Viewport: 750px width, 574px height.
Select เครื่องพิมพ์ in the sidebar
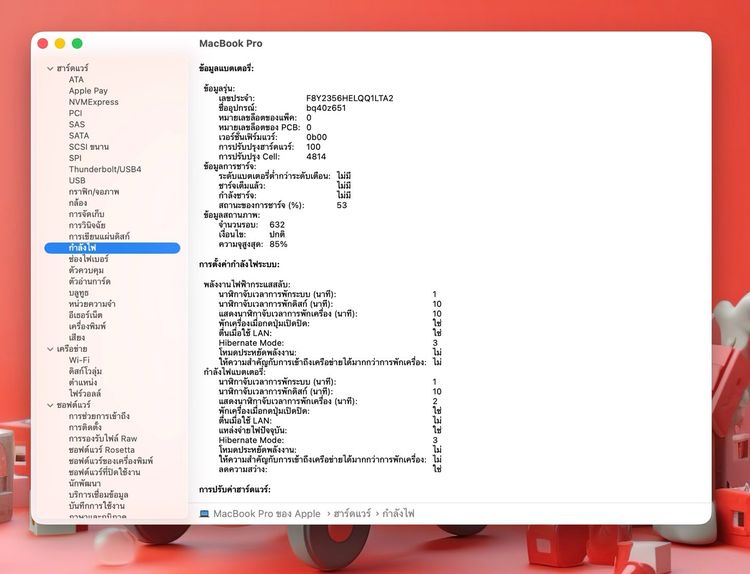pos(87,327)
